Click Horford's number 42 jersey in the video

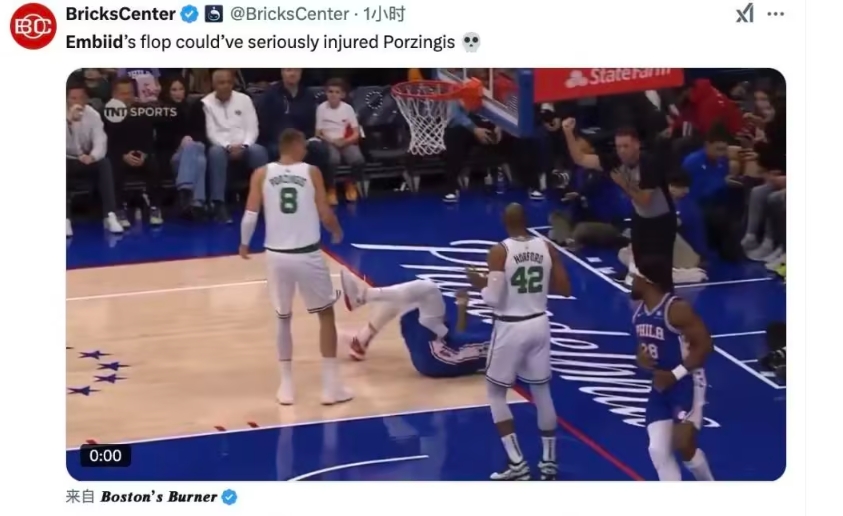point(525,277)
